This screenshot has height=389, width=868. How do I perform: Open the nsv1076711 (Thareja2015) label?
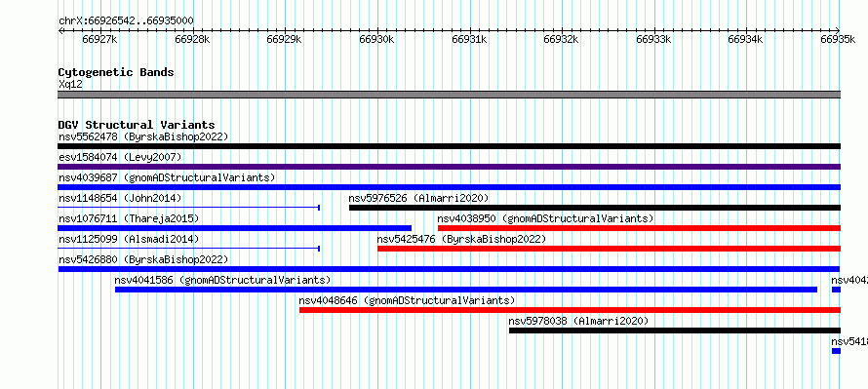pyautogui.click(x=129, y=218)
